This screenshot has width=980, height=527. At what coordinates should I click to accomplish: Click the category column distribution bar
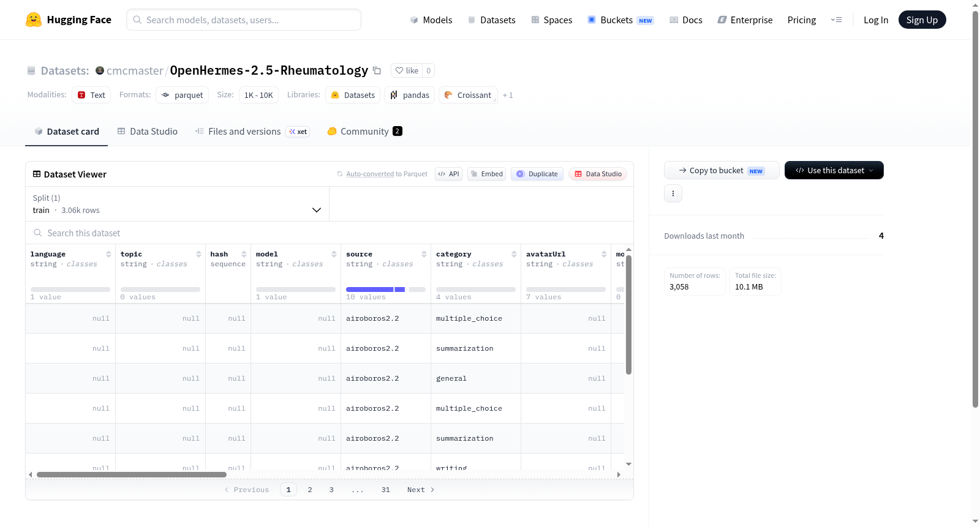tap(476, 290)
